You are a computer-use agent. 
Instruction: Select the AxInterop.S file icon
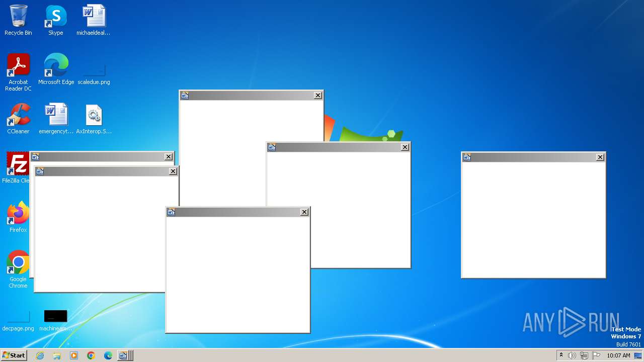pyautogui.click(x=94, y=119)
